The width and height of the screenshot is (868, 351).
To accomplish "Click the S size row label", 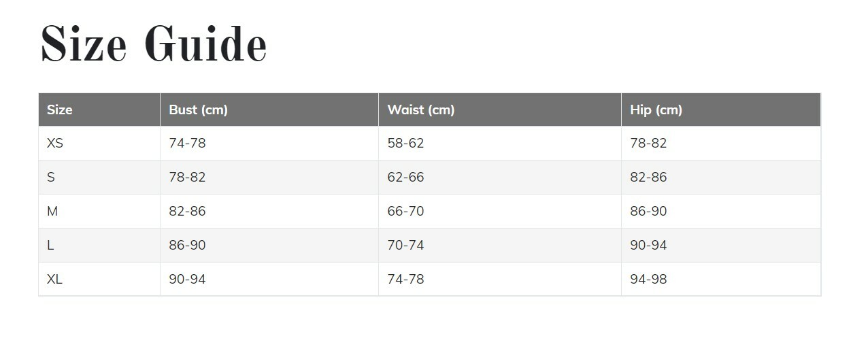I will click(51, 178).
